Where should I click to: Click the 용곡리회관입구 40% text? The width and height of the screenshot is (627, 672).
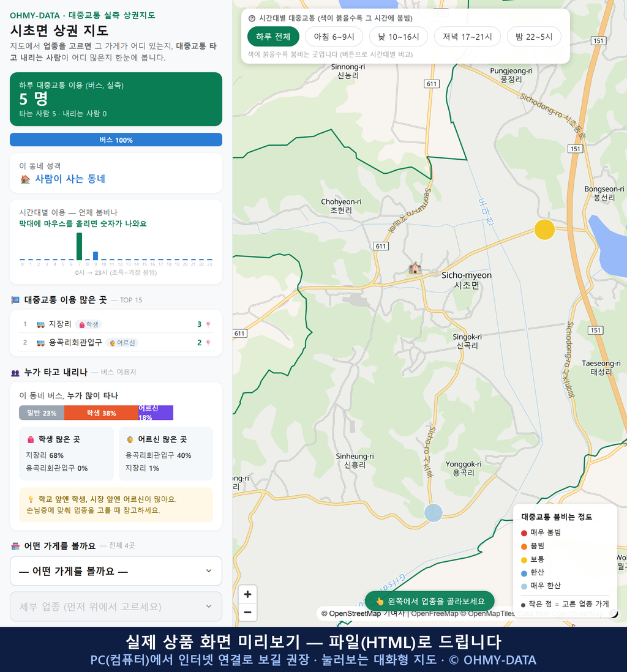pyautogui.click(x=158, y=455)
